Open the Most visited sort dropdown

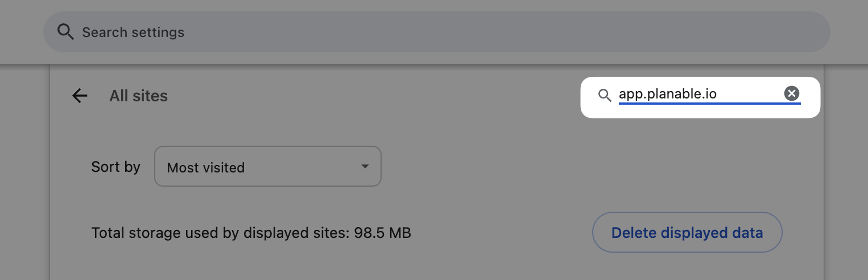pyautogui.click(x=267, y=167)
